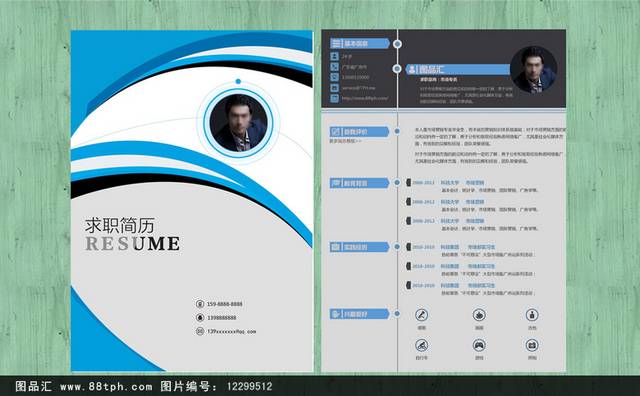Screen dimensions: 640x396
Task: Click the cycling hobby icon
Action: click(421, 345)
